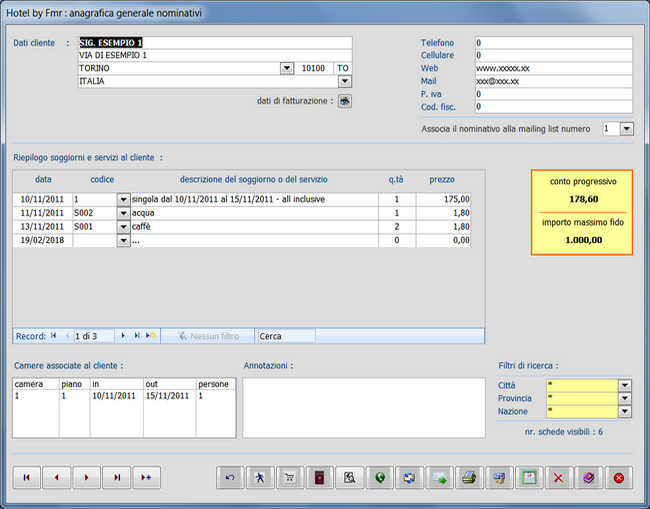Open the TORINO city dropdown
650x509 pixels.
[x=287, y=68]
